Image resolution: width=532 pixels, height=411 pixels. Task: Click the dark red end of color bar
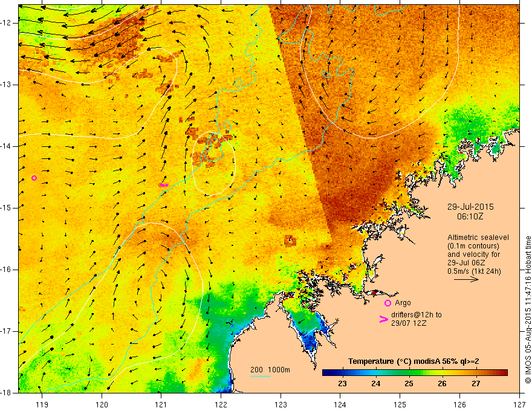click(x=504, y=373)
